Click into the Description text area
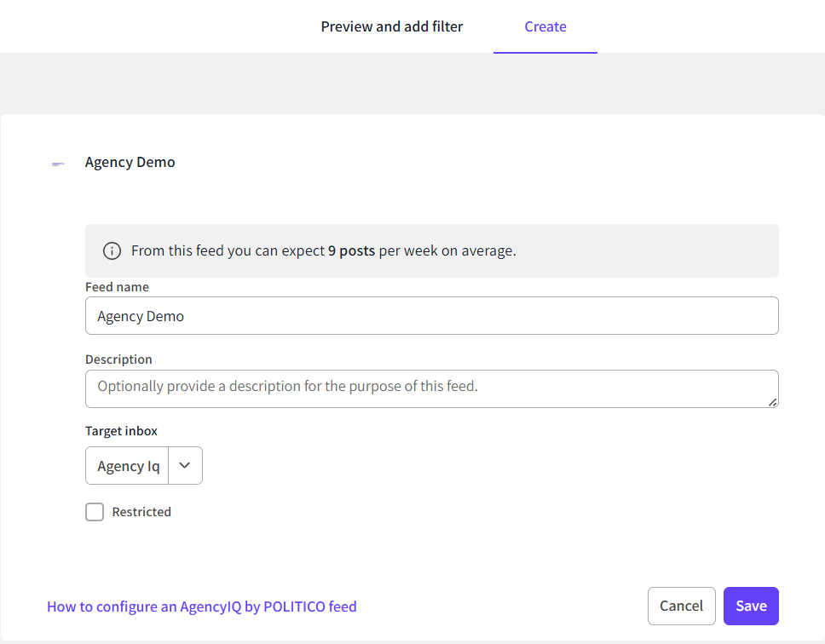The width and height of the screenshot is (825, 644). (431, 388)
